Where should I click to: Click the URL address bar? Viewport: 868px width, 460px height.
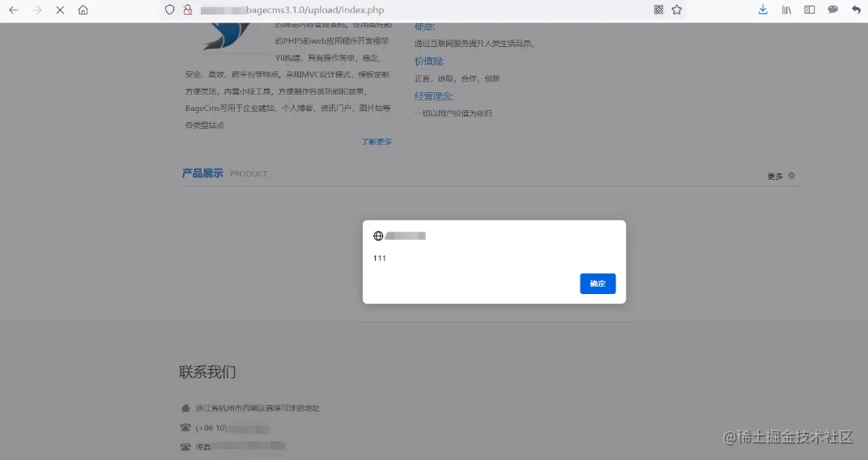coord(423,10)
